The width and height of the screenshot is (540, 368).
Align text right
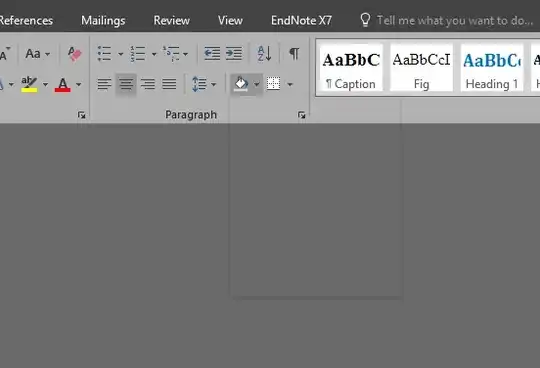(148, 84)
